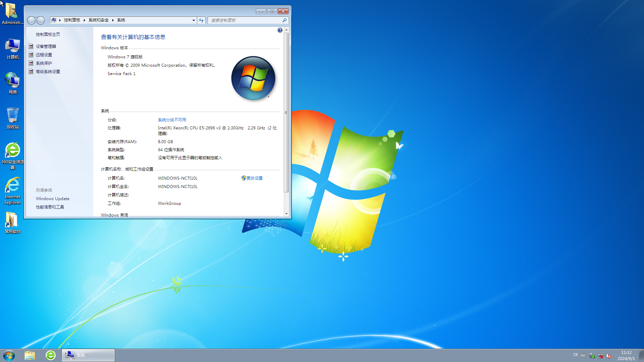Click the shield icon beside 高级系统设置
The width and height of the screenshot is (644, 362).
coord(31,71)
